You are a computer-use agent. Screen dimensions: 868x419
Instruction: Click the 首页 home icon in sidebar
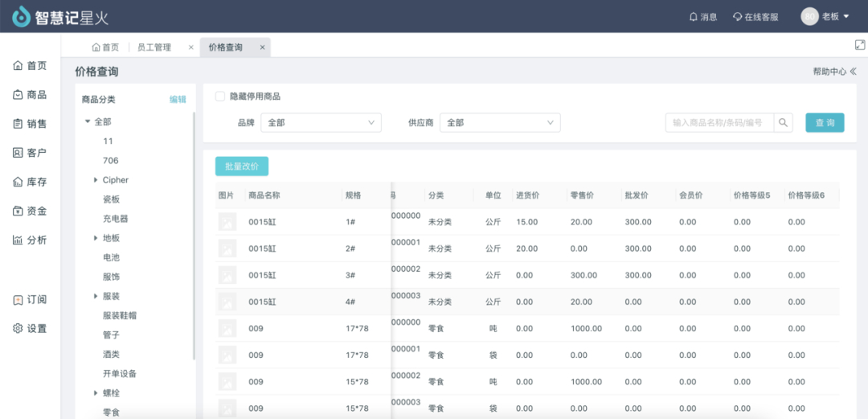pos(18,66)
